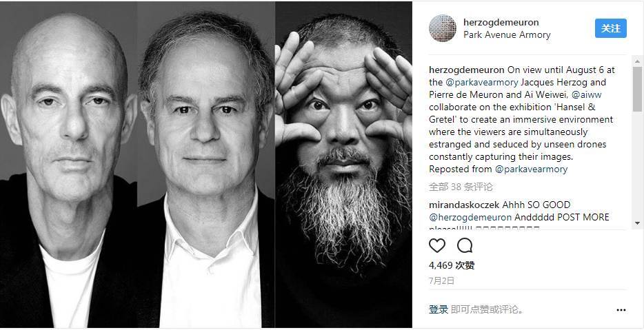The width and height of the screenshot is (644, 330).
Task: Click the bearded man portrait photo
Action: click(343, 164)
